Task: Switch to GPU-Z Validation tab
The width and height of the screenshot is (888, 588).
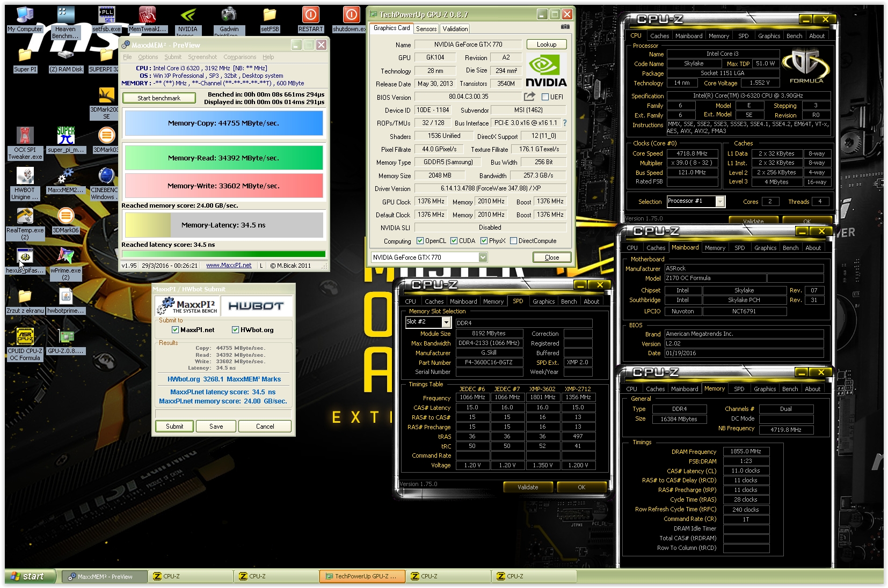Action: pyautogui.click(x=455, y=29)
